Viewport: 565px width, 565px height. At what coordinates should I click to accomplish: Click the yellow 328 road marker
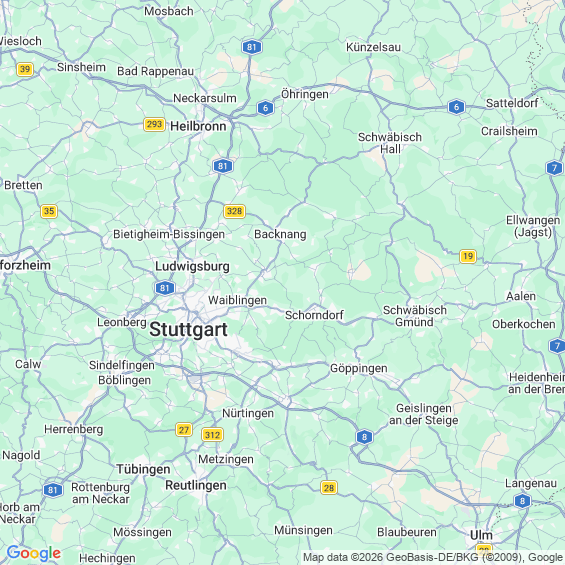tap(235, 211)
